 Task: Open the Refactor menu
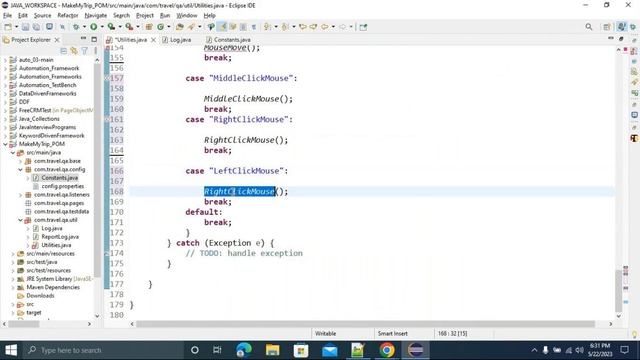68,16
